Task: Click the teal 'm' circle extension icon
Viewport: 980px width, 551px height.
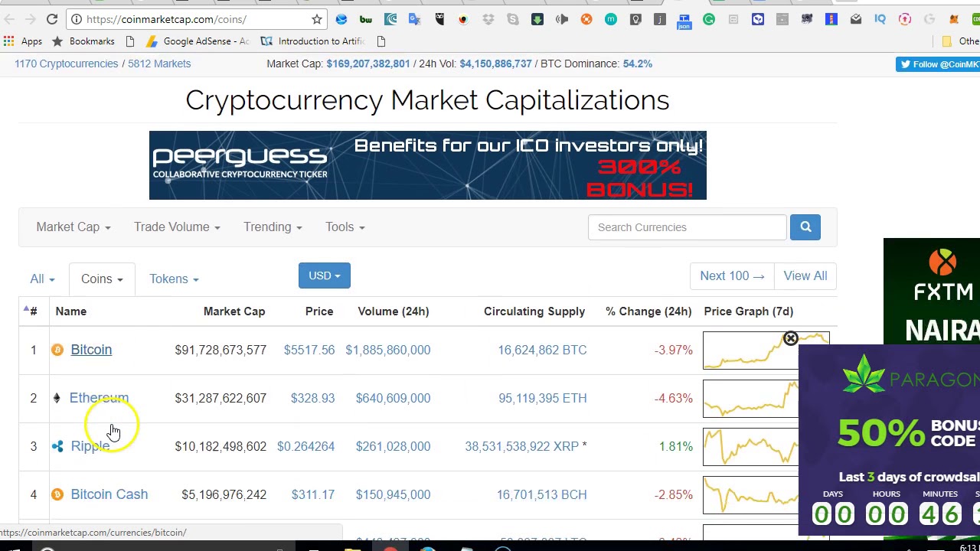Action: [x=611, y=19]
